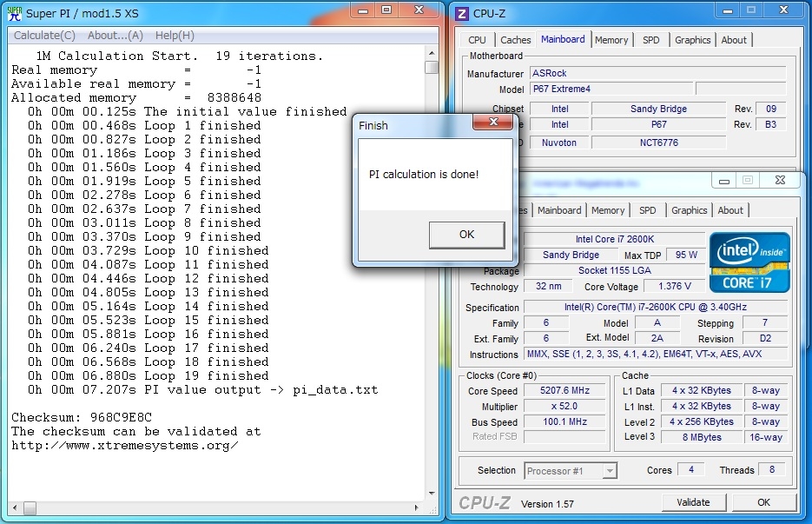
Task: Click the CPU-Z icon in title bar
Action: pyautogui.click(x=462, y=13)
